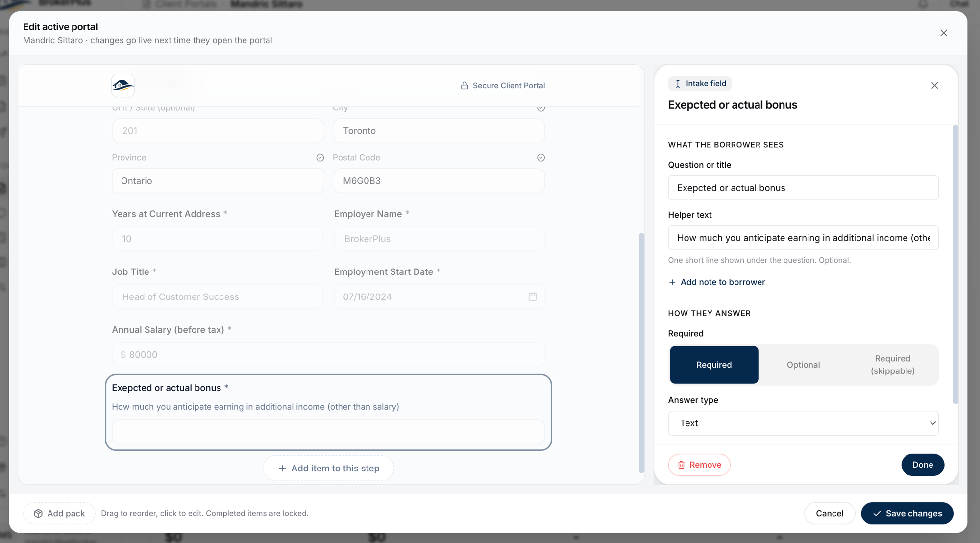Click the Annual Salary field
The width and height of the screenshot is (980, 543).
[x=328, y=354]
